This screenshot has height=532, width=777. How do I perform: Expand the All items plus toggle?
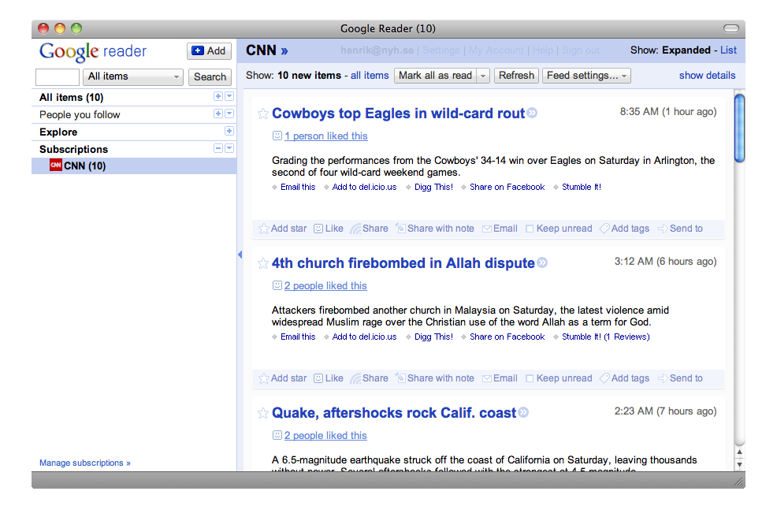tap(218, 96)
